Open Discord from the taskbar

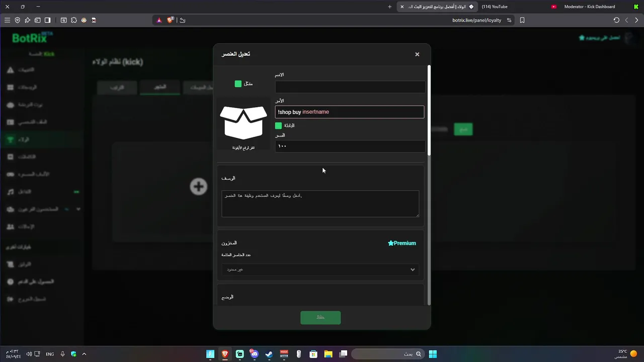(x=254, y=354)
